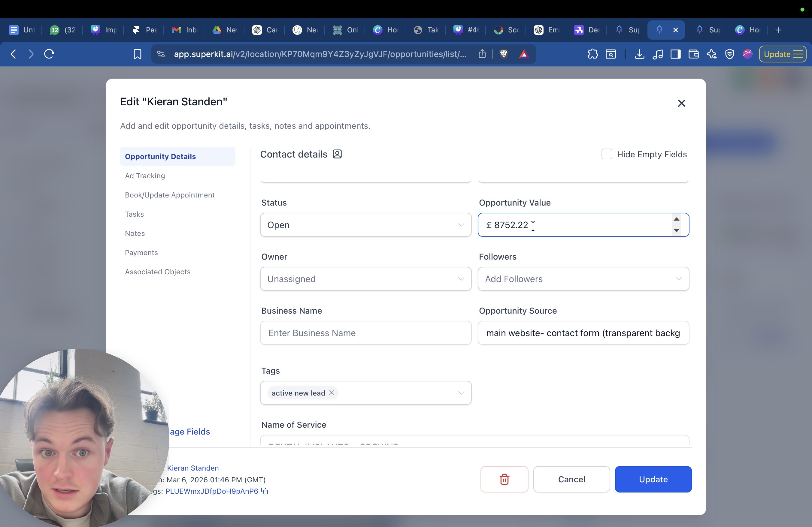Copy the audit log ID icon
Viewport: 812px width, 527px height.
point(265,491)
